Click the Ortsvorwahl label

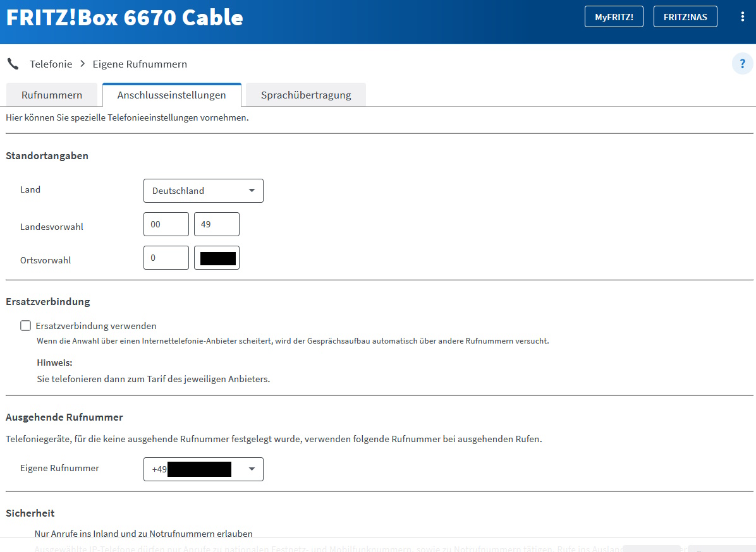coord(46,260)
